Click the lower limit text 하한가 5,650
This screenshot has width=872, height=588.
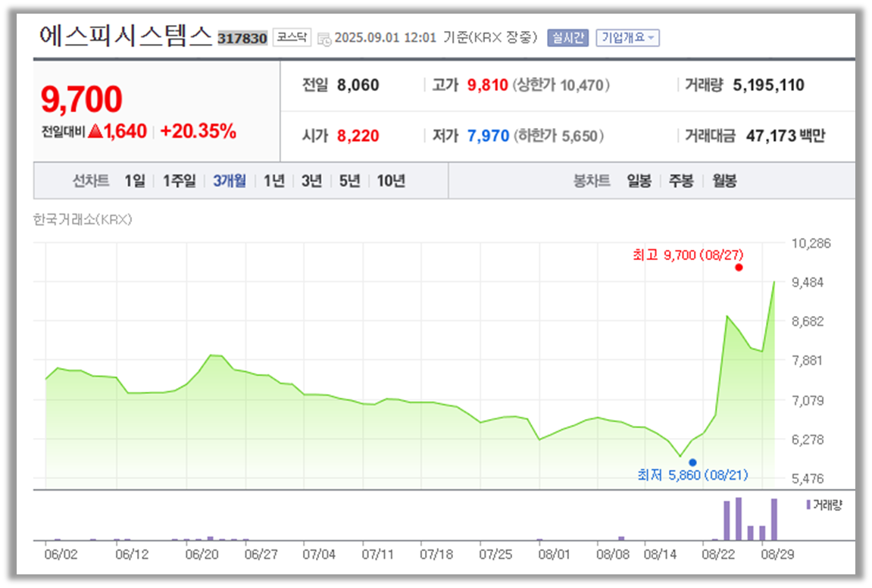coord(558,136)
